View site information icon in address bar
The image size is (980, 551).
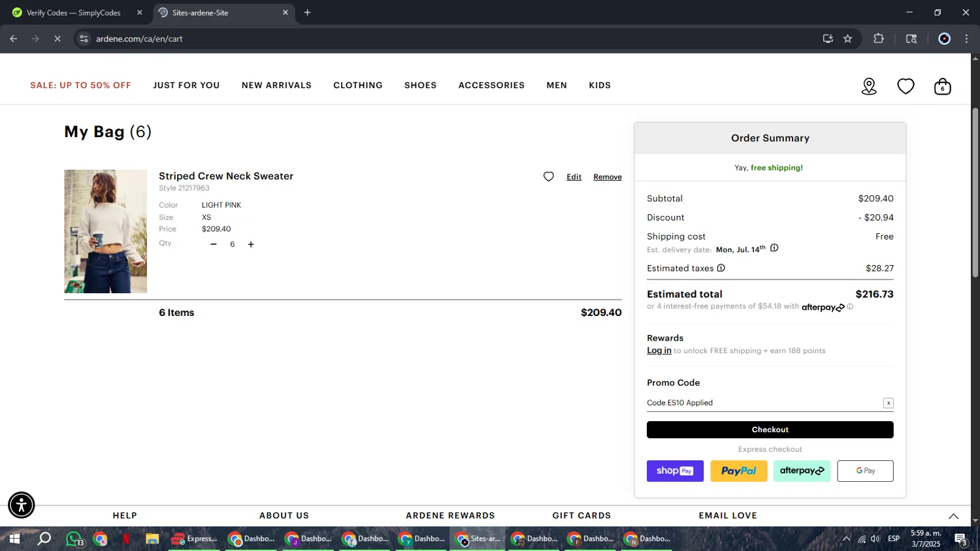click(84, 39)
